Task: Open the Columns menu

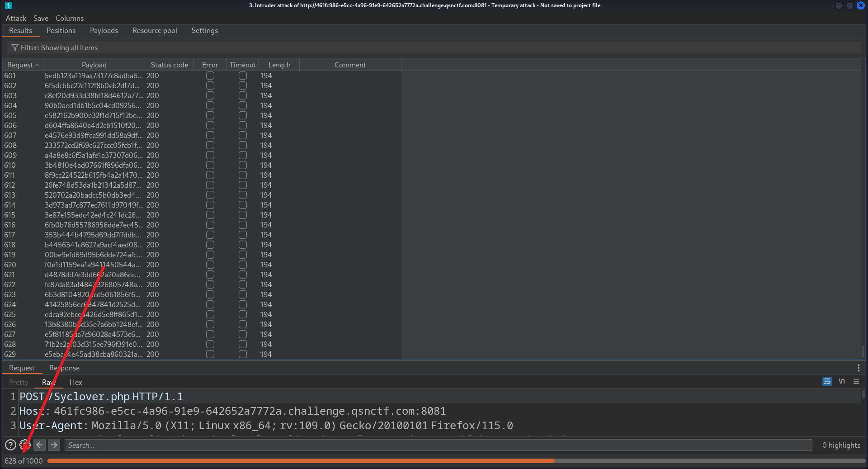Action: 70,19
